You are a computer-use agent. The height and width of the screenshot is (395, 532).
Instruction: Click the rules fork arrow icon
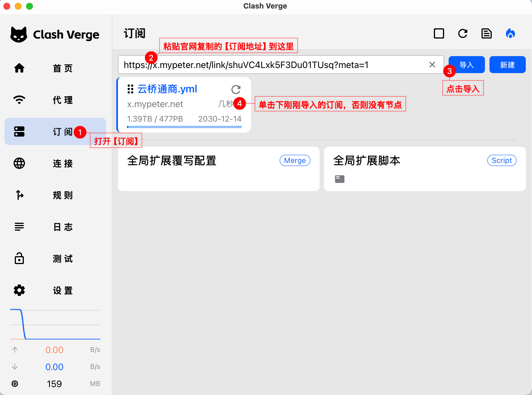coord(20,195)
